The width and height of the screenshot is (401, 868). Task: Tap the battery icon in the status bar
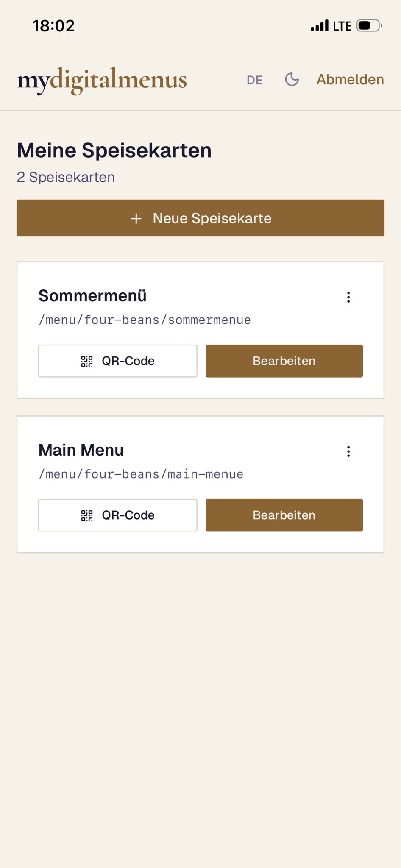click(x=369, y=26)
